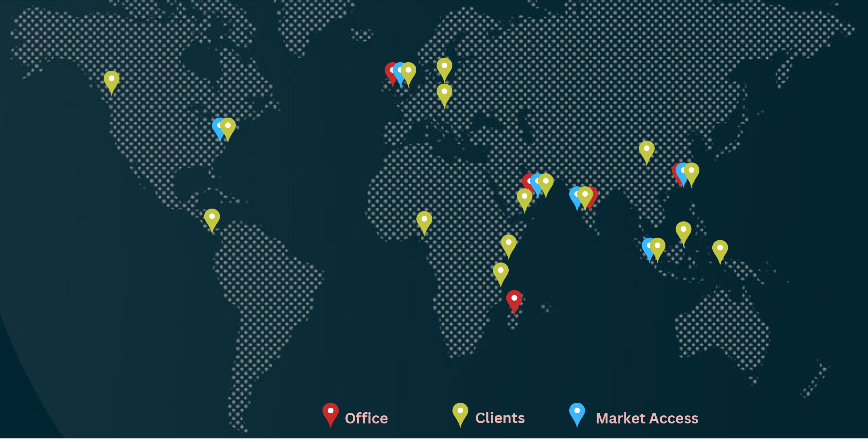
Task: Select the yellow pin on Borneo
Action: pyautogui.click(x=683, y=230)
